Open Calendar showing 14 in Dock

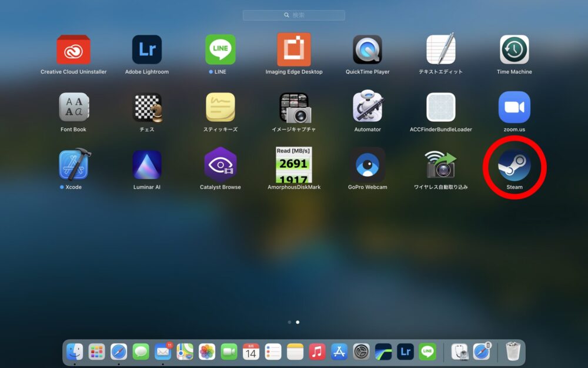tap(251, 352)
